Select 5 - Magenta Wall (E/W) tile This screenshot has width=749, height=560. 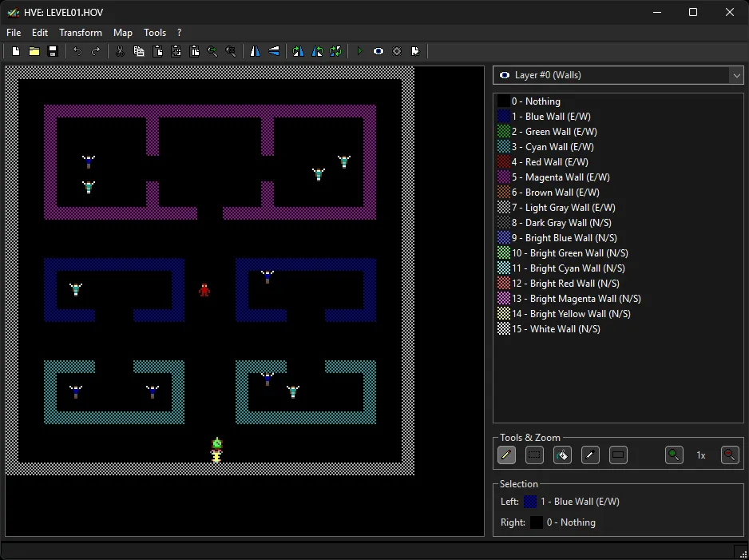560,177
